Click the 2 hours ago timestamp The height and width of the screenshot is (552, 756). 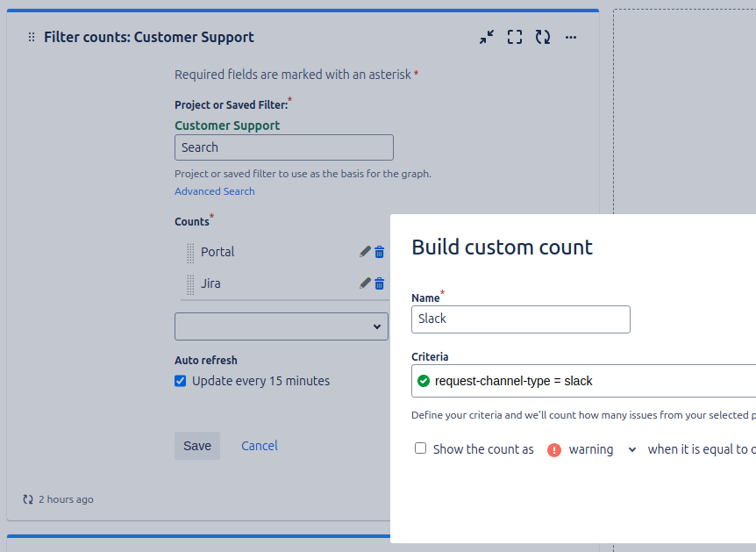pos(66,499)
